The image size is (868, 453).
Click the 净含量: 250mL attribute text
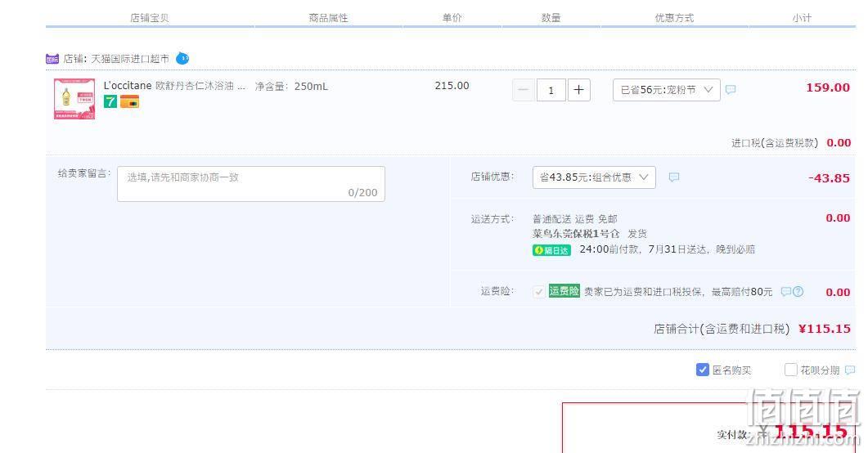pos(291,87)
